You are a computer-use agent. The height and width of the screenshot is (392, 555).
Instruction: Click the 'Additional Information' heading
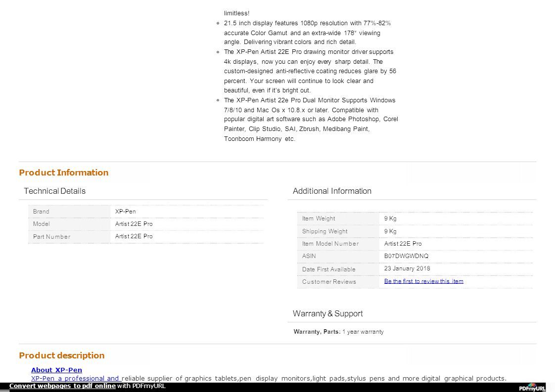[332, 191]
